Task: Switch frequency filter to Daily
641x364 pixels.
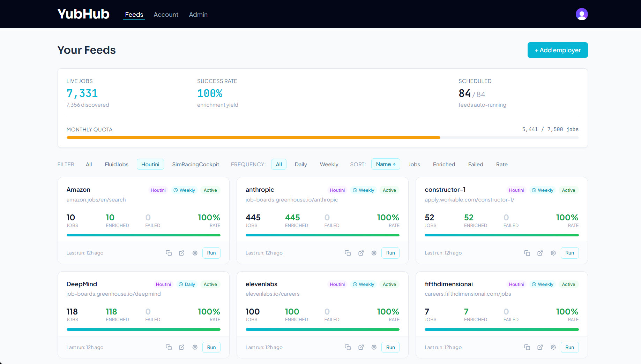Action: [x=300, y=164]
